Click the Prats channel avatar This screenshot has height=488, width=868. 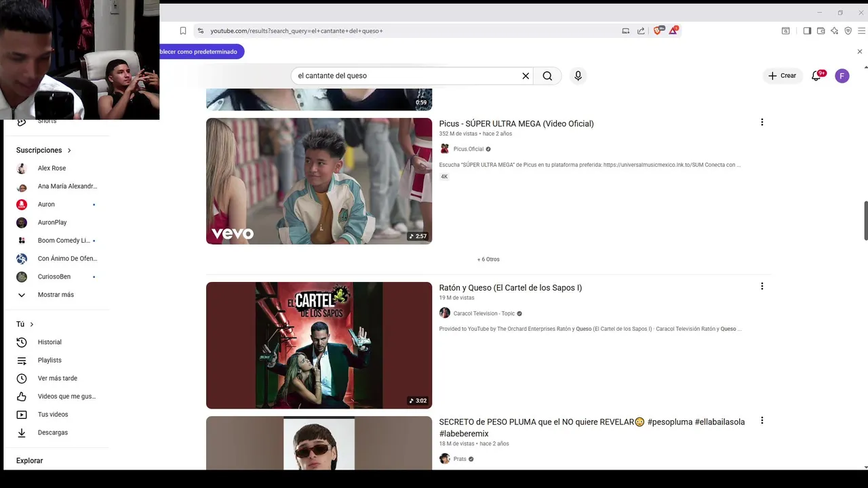tap(445, 459)
